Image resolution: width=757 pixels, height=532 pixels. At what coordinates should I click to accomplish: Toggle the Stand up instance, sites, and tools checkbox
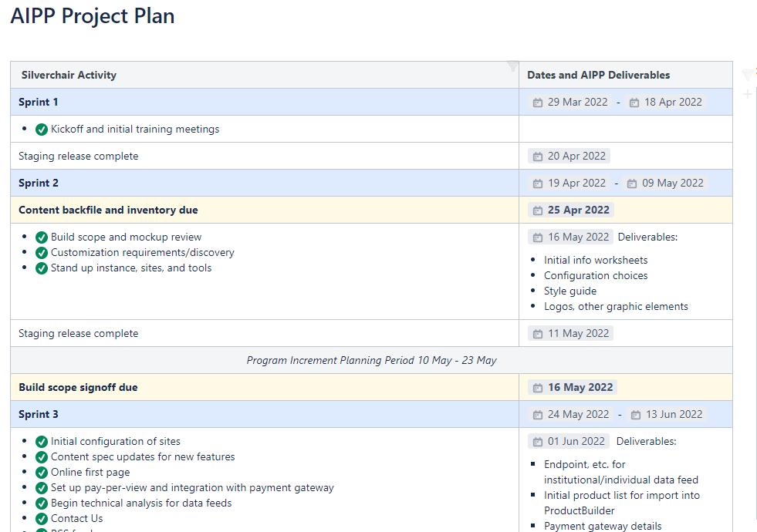[x=42, y=268]
